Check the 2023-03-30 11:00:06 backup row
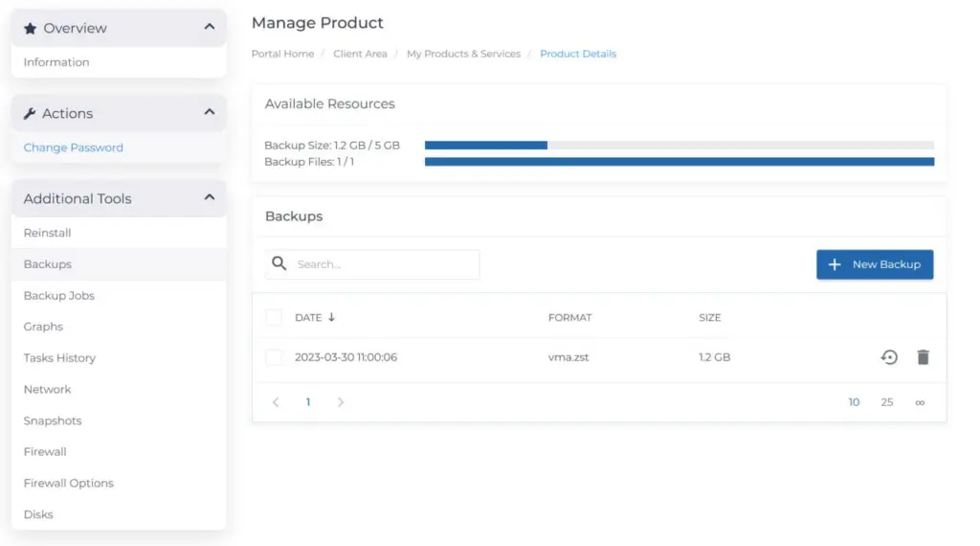The image size is (980, 546). [274, 357]
